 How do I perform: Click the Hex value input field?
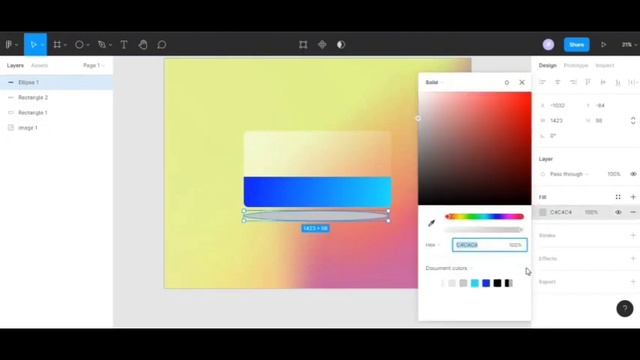click(490, 245)
